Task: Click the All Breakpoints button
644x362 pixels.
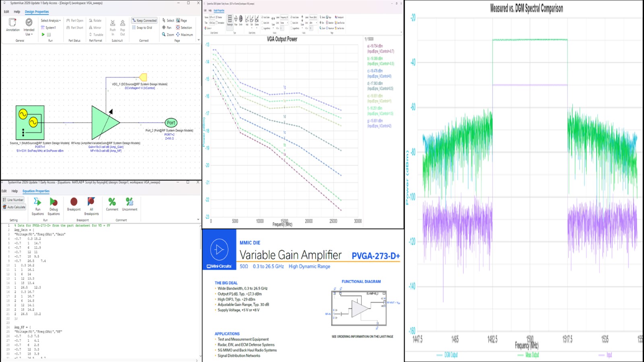Action: coord(91,206)
